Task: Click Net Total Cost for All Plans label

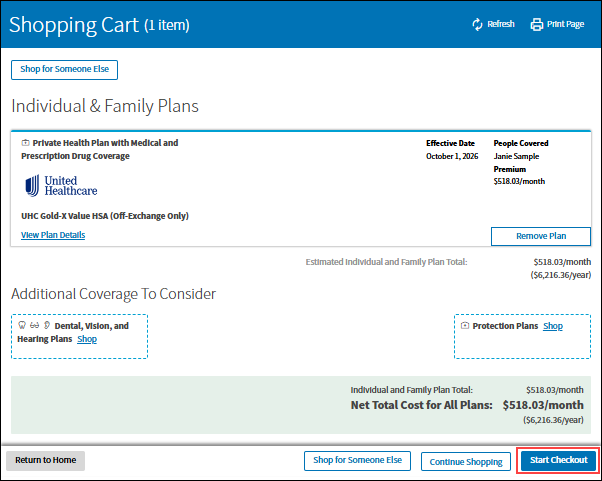Action: click(422, 405)
